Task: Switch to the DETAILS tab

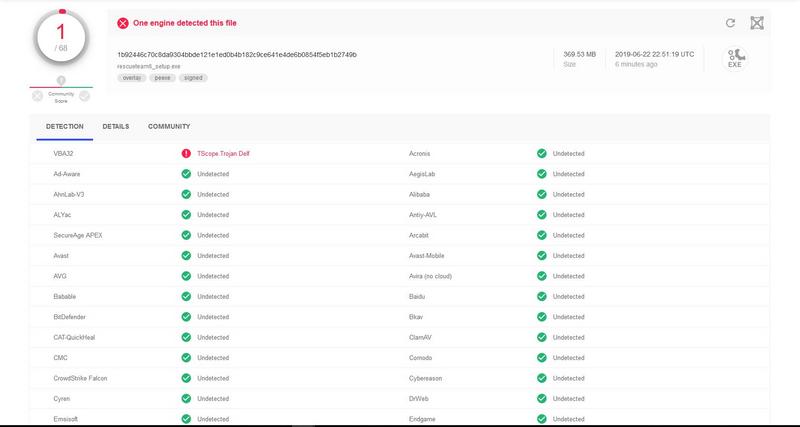Action: click(116, 127)
